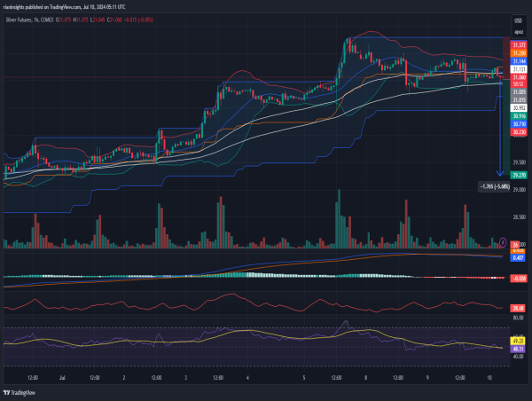
Task: Click the date 10 on the time axis
Action: coord(489,378)
